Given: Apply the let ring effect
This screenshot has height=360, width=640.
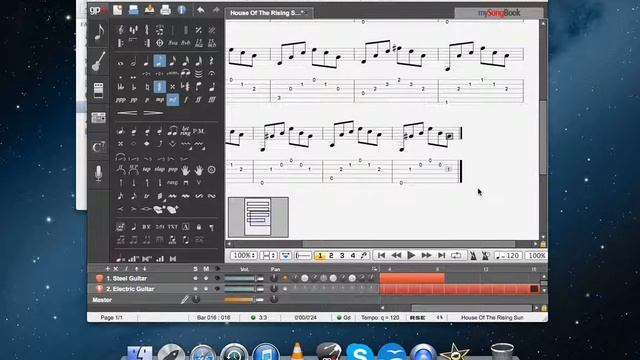Looking at the screenshot, I should (x=185, y=131).
